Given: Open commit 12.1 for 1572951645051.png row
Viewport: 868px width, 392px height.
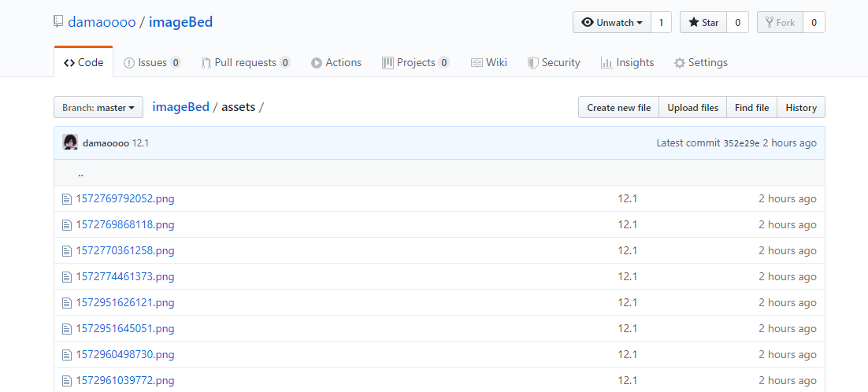Looking at the screenshot, I should pos(627,328).
